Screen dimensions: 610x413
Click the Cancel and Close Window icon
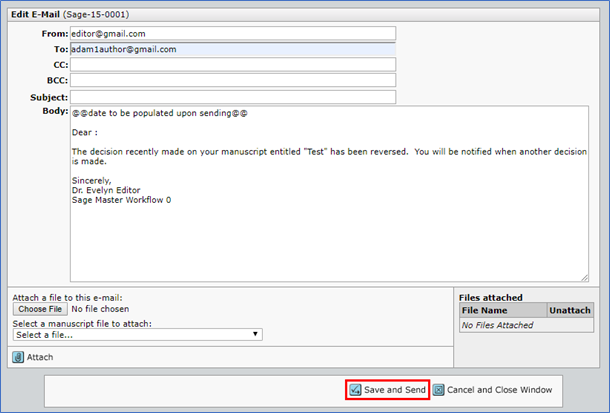[x=438, y=389]
